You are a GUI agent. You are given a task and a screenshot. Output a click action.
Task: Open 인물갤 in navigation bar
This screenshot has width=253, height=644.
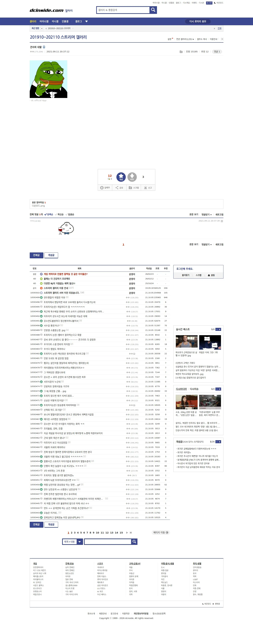coord(65,22)
